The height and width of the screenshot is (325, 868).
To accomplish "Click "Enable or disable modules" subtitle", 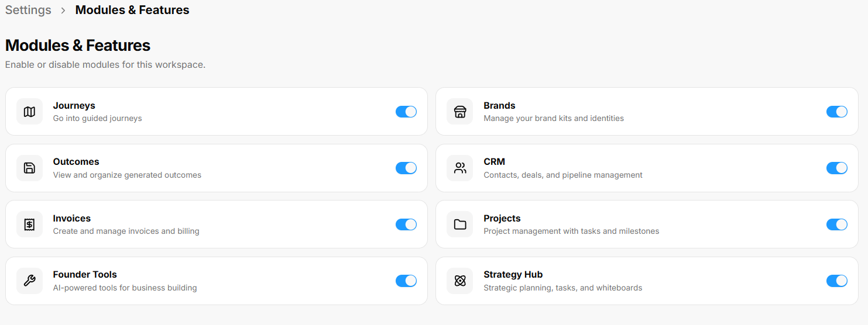I will tap(105, 65).
